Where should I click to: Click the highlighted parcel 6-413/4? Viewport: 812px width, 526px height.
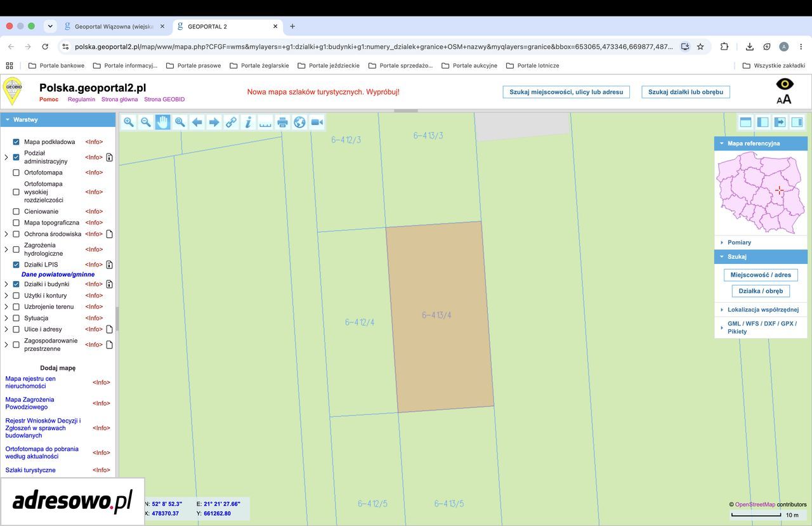click(440, 317)
